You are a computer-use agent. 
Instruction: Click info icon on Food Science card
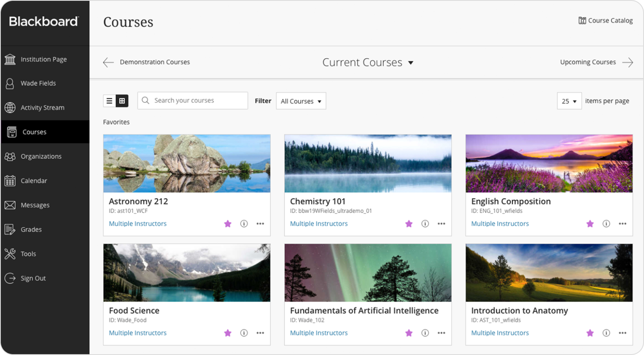point(244,333)
